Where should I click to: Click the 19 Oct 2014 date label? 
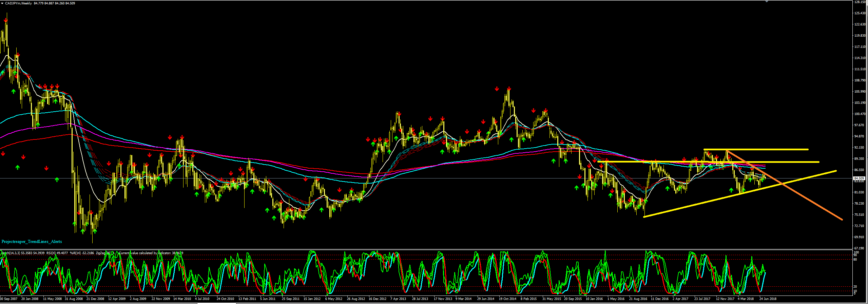click(507, 299)
